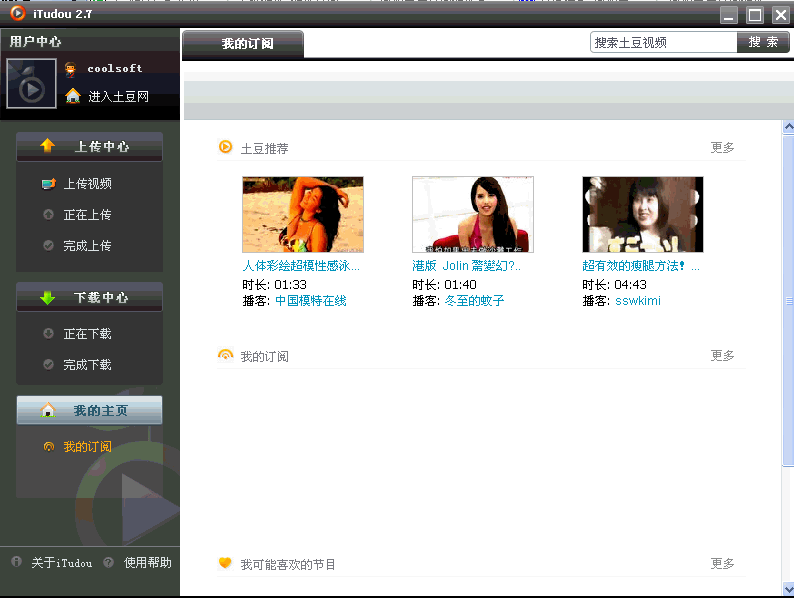Click the vertical scrollbar thumb
The image size is (794, 598).
point(788,300)
